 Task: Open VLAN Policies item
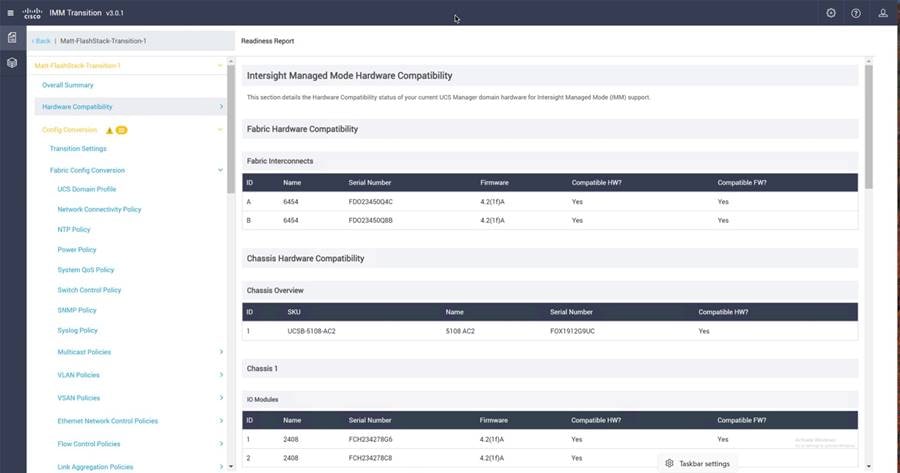(x=79, y=375)
